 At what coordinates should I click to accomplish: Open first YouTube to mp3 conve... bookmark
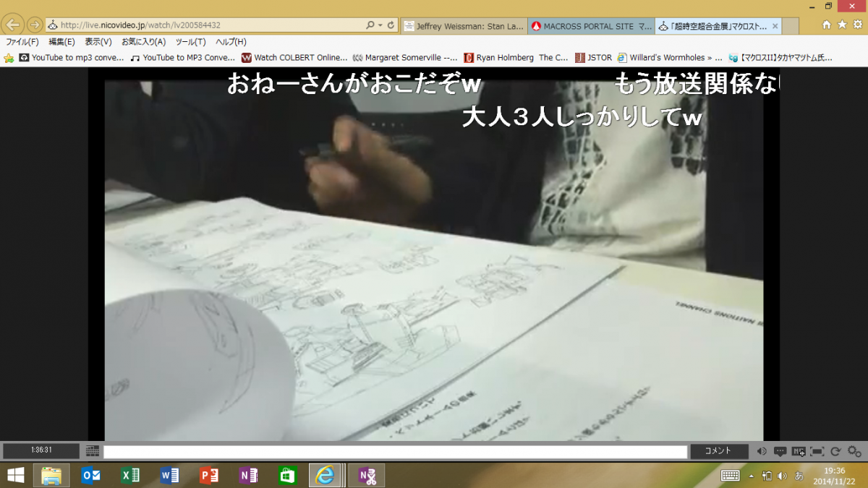[72, 58]
